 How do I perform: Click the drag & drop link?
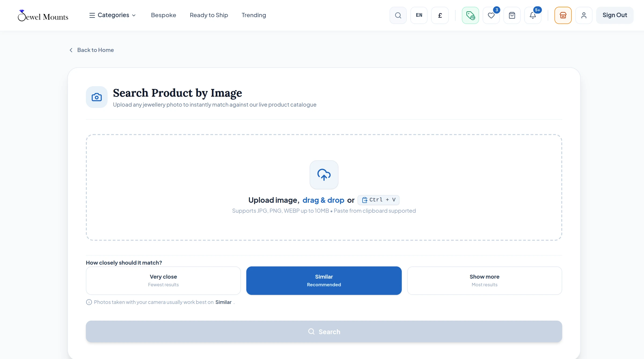point(323,200)
